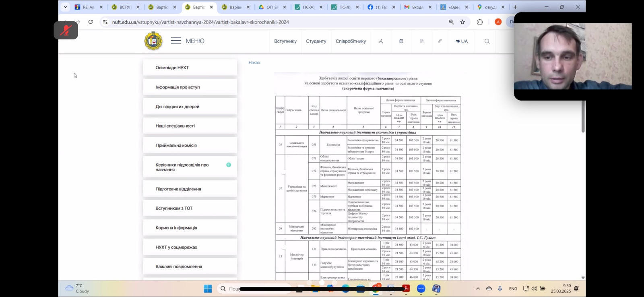Image resolution: width=644 pixels, height=297 pixels.
Task: Unmute using the red microphone button
Action: [66, 31]
